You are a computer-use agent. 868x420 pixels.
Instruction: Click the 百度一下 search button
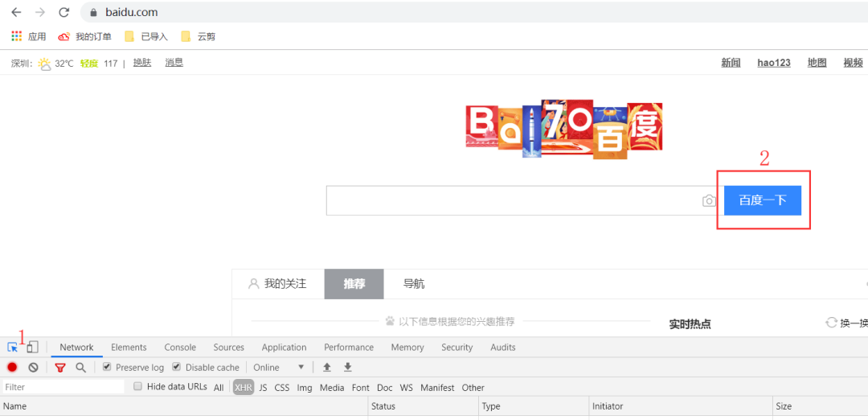click(762, 200)
